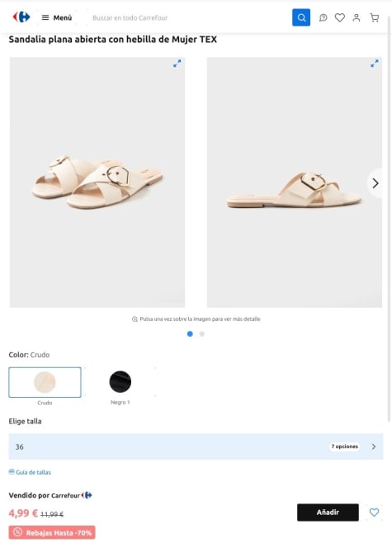Expand first sandal image fullscreen
392x543 pixels.
pos(177,64)
